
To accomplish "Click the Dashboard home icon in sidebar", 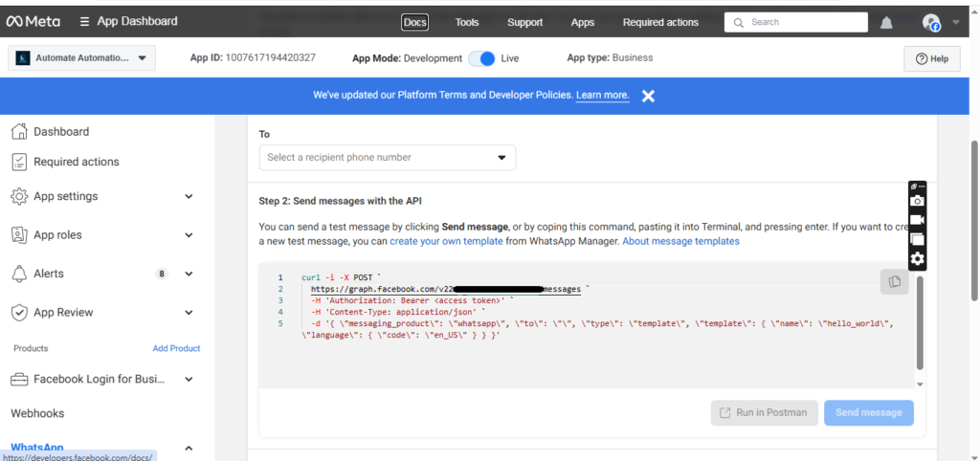I will tap(19, 132).
